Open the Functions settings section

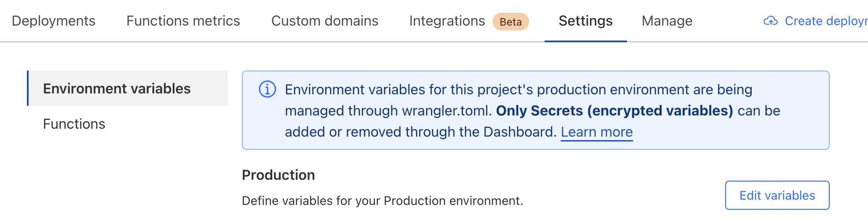(74, 124)
